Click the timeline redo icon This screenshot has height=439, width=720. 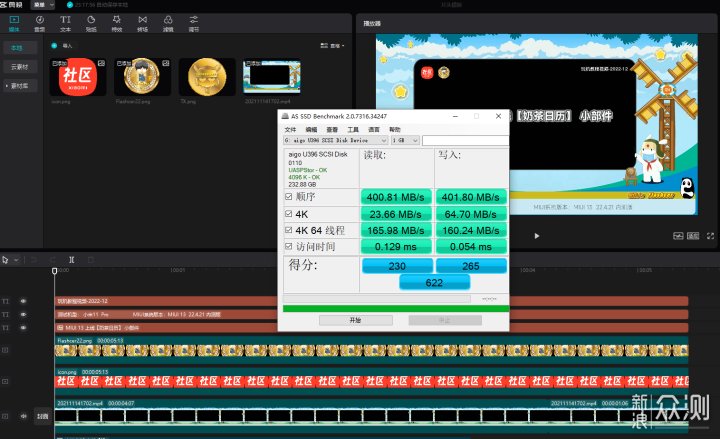coord(53,260)
